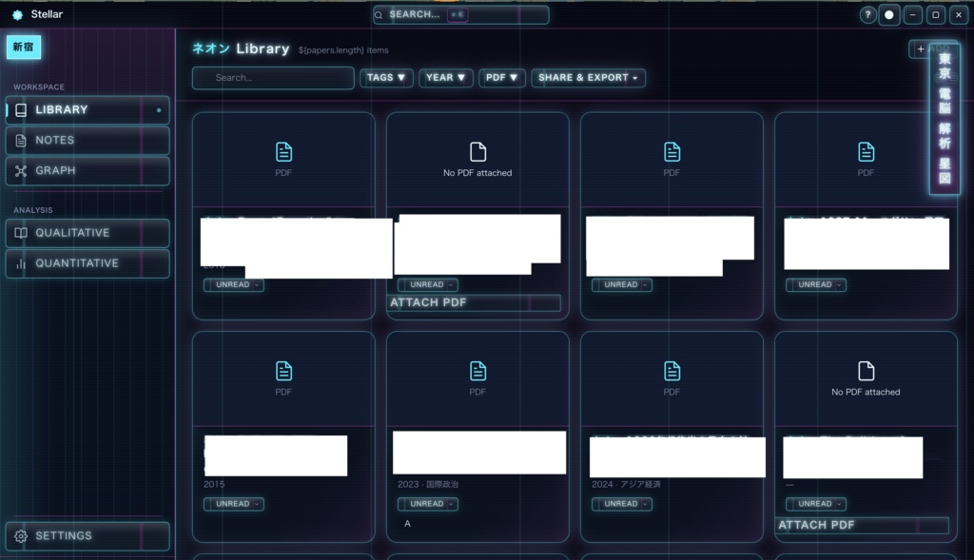Click the PDF icon on the 2023 · 国際政治 card
Image resolution: width=974 pixels, height=560 pixels.
pyautogui.click(x=477, y=371)
